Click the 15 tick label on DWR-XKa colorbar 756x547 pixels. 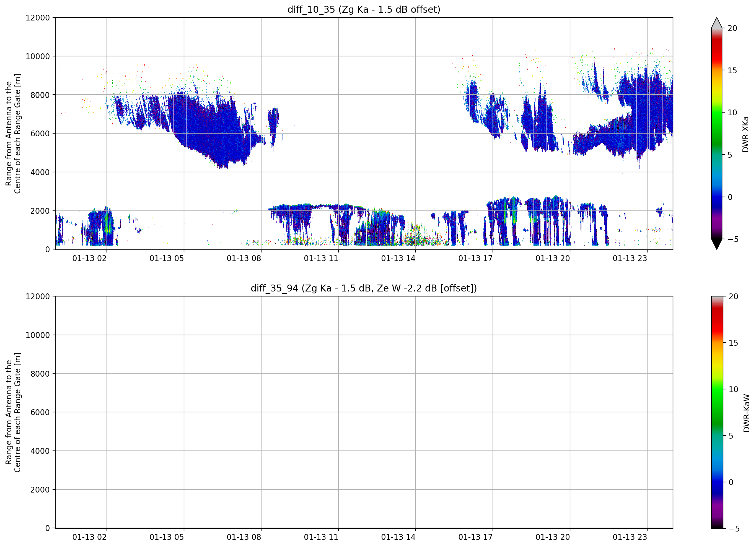pos(732,71)
